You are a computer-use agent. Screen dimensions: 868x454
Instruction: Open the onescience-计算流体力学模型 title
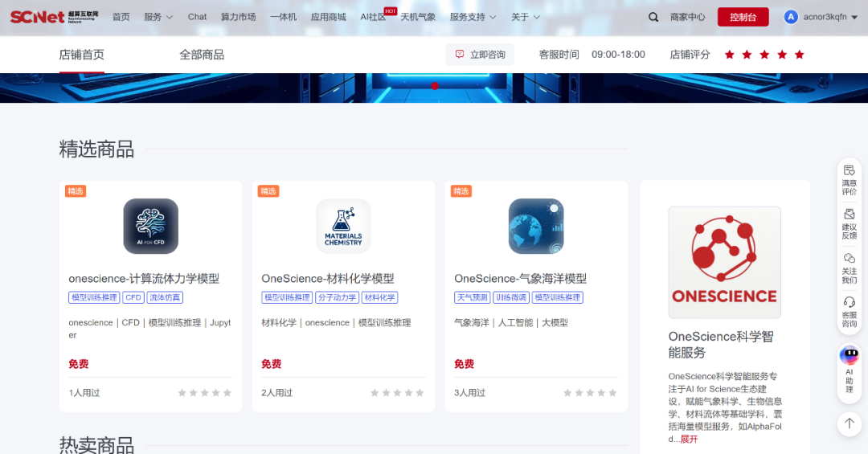point(144,279)
